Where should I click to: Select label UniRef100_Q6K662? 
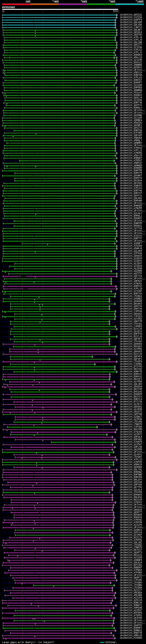[x=131, y=314]
